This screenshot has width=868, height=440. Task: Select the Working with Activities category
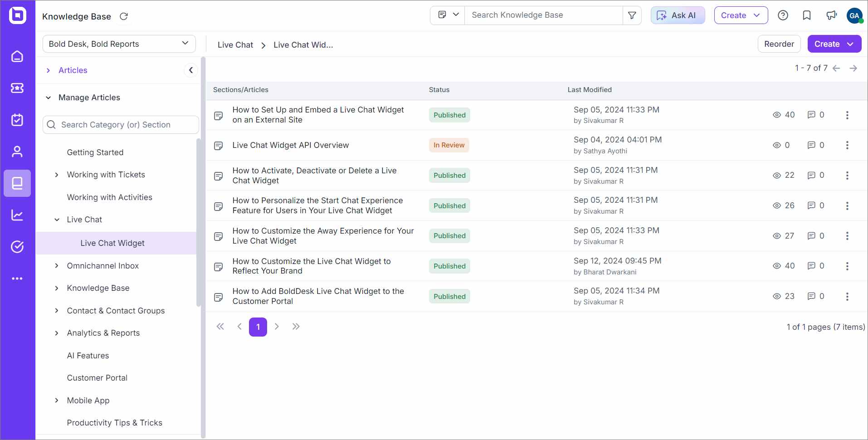pos(110,197)
